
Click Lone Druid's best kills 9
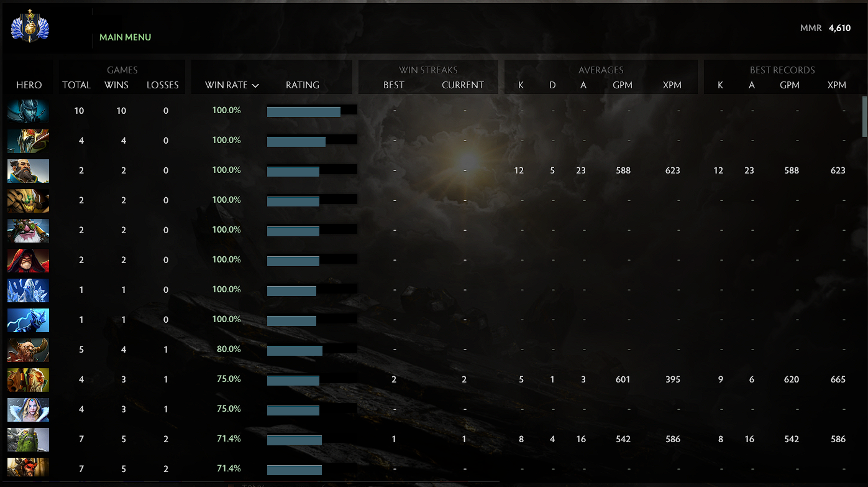(721, 379)
